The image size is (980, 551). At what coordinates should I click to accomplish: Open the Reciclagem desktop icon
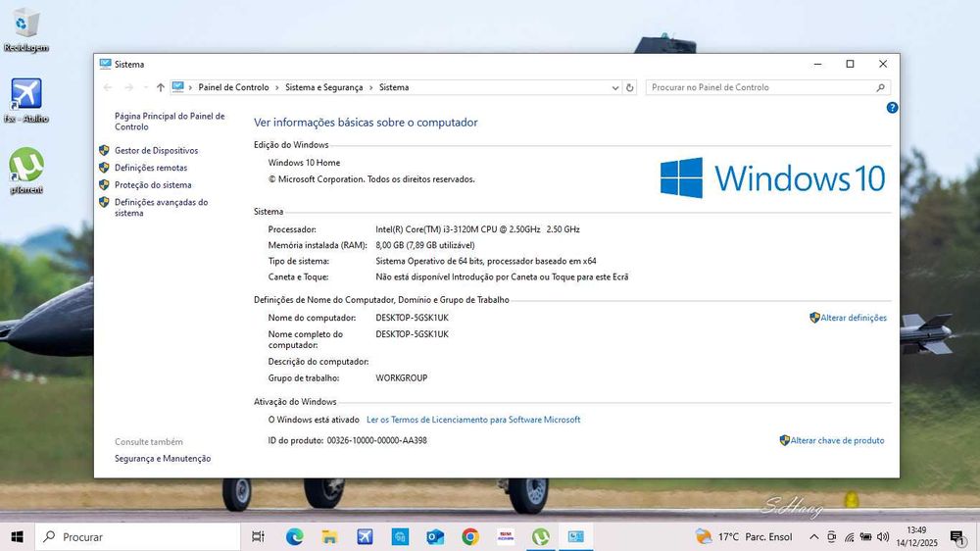pos(25,29)
